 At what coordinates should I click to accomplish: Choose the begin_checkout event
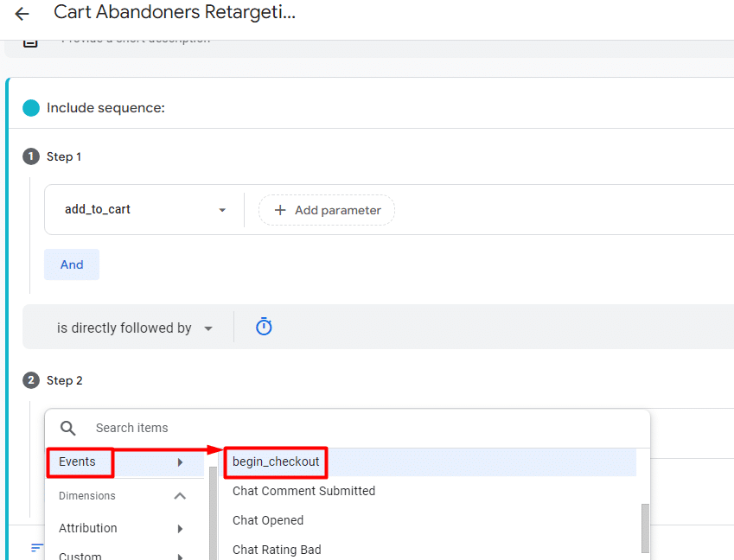(x=276, y=461)
